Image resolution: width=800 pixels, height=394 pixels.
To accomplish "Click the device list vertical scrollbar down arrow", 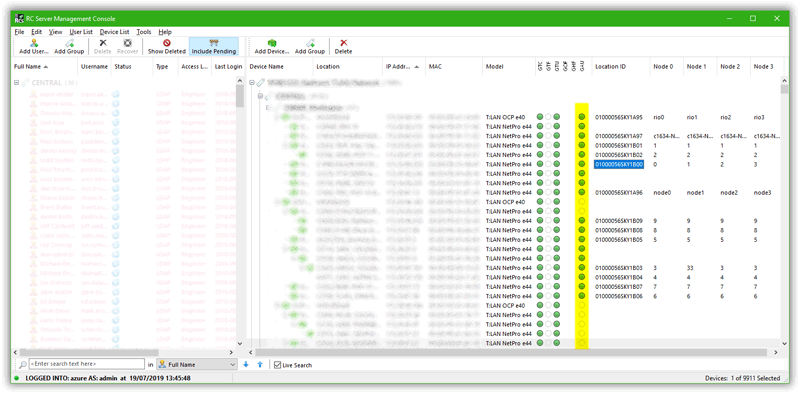I will pos(784,344).
